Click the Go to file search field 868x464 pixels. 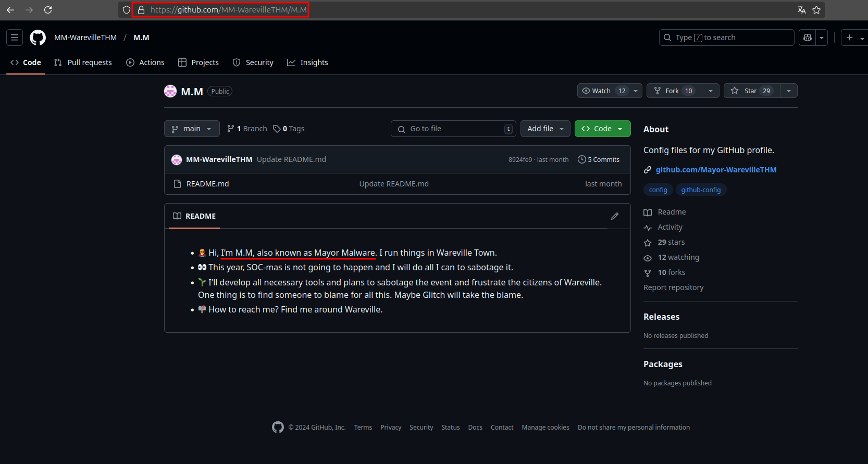point(453,129)
